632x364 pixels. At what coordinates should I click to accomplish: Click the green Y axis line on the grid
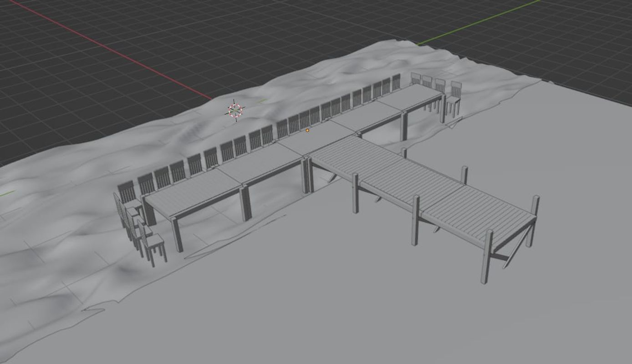[478, 24]
